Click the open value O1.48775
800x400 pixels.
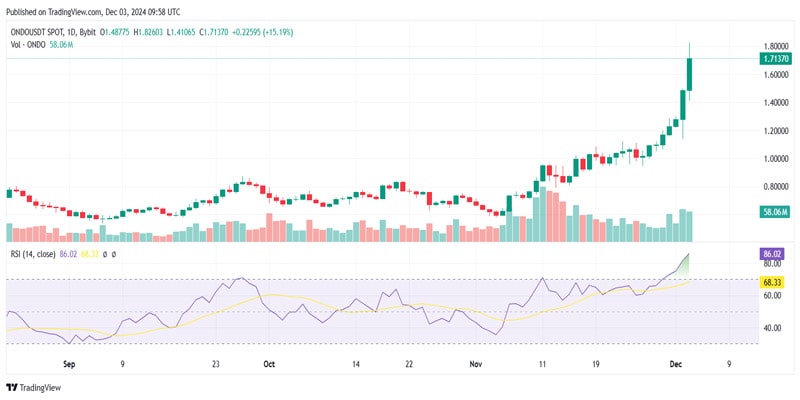point(115,32)
